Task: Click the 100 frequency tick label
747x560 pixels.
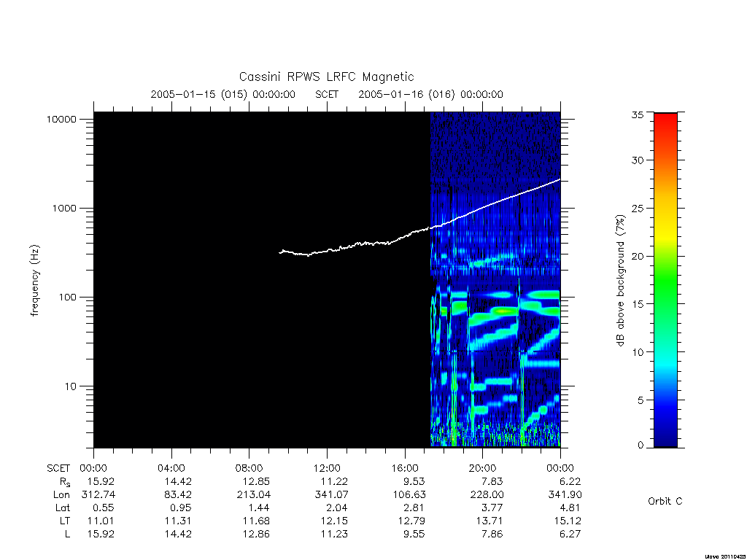Action: 67,297
